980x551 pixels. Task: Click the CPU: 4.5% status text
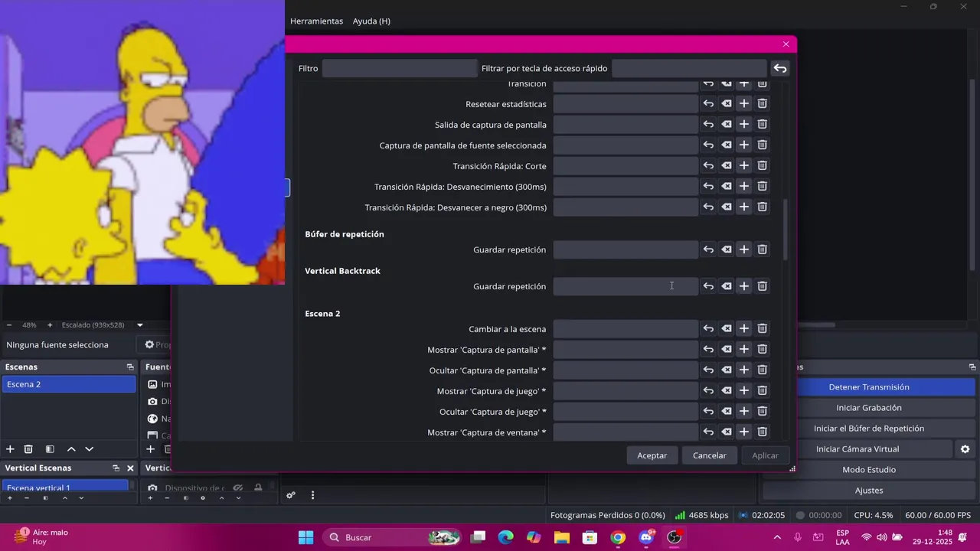click(x=874, y=516)
